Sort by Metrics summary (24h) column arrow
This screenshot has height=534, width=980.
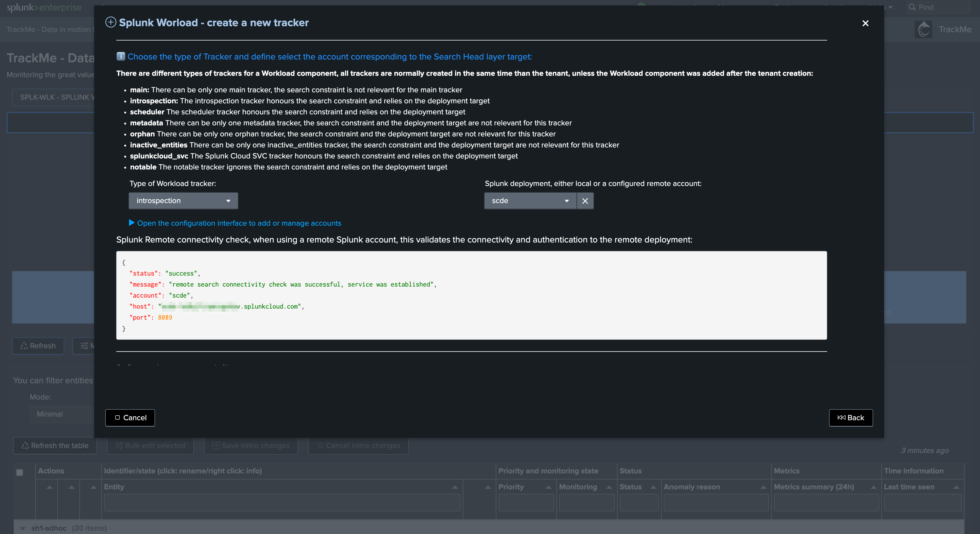873,487
